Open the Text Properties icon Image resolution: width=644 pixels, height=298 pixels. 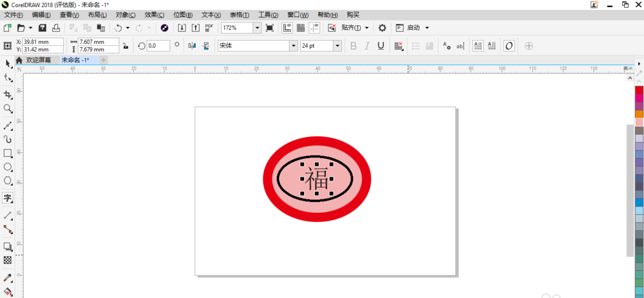446,46
